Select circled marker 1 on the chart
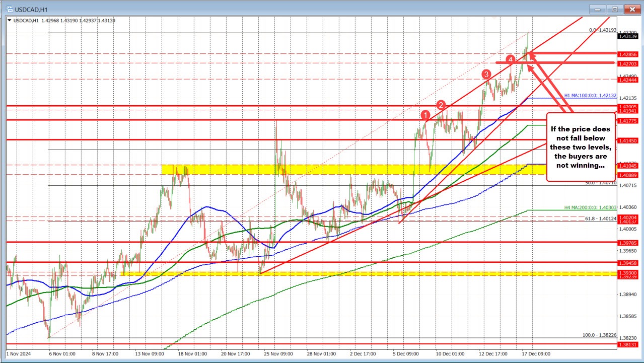 coord(424,115)
